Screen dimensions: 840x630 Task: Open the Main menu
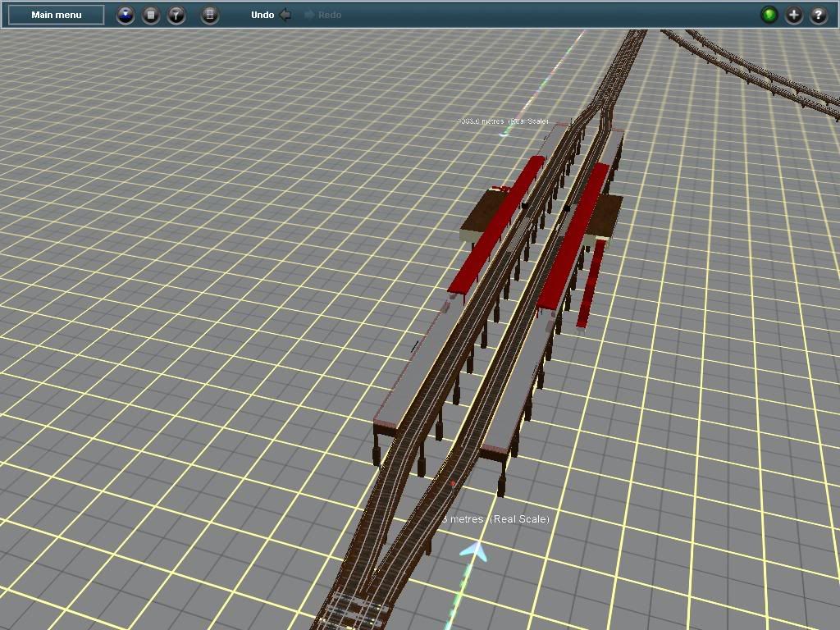click(57, 15)
